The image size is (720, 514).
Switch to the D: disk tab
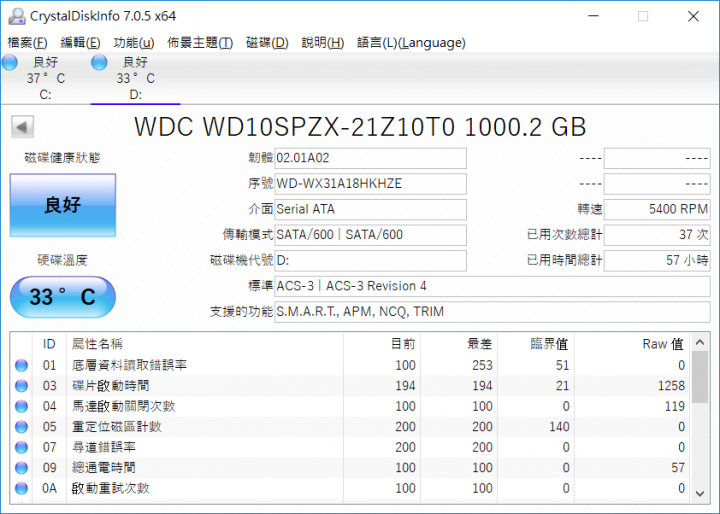[135, 78]
